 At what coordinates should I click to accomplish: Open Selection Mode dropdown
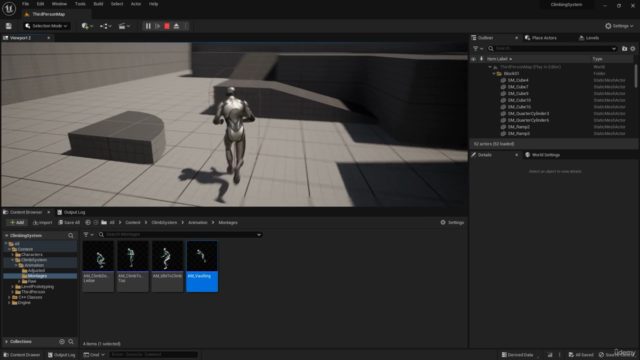coord(46,26)
